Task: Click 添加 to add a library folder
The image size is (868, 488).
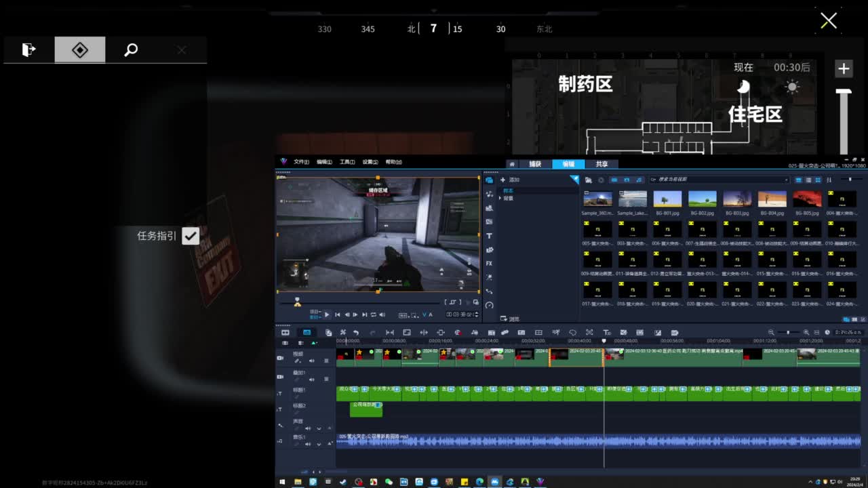Action: [x=510, y=180]
